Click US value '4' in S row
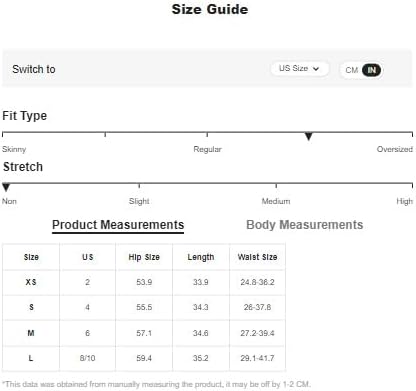416x391 pixels. tap(88, 307)
